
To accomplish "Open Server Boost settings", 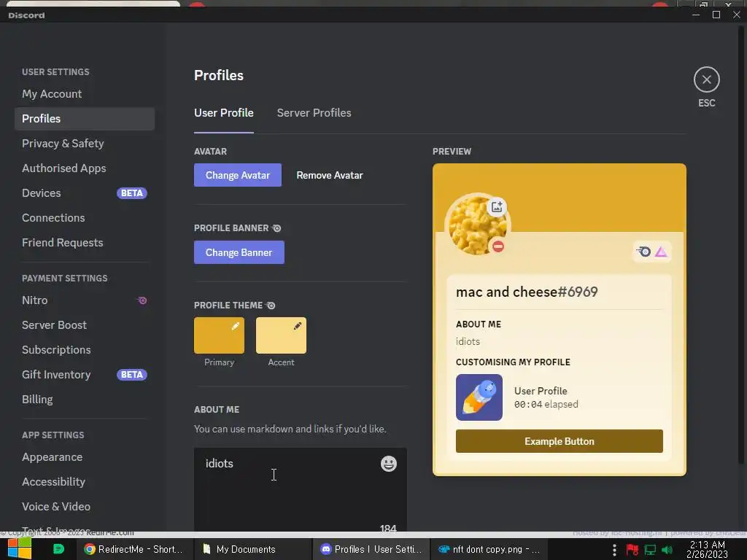I will 85,324.
